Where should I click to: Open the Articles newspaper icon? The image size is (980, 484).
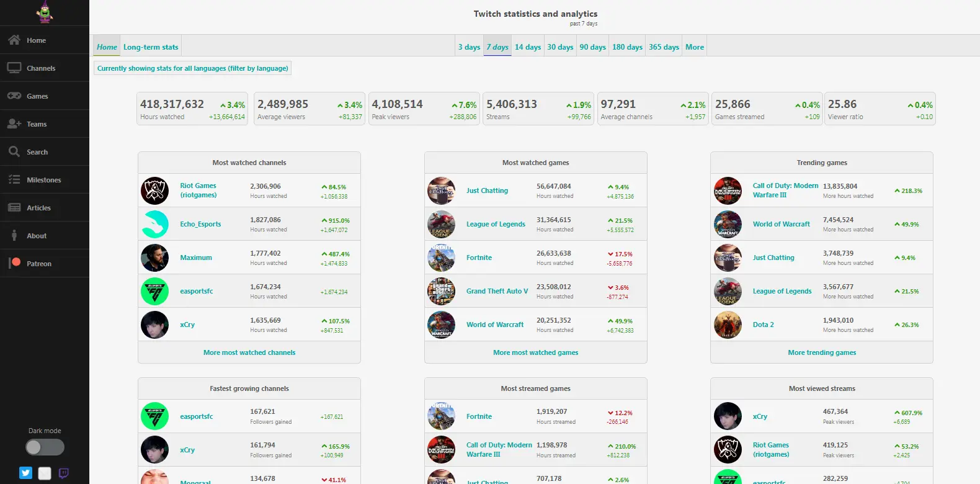tap(14, 207)
